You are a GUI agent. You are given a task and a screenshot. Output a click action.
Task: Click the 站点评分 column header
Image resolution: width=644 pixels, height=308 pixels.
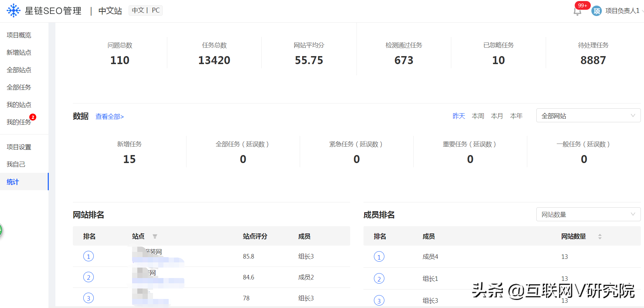click(255, 237)
